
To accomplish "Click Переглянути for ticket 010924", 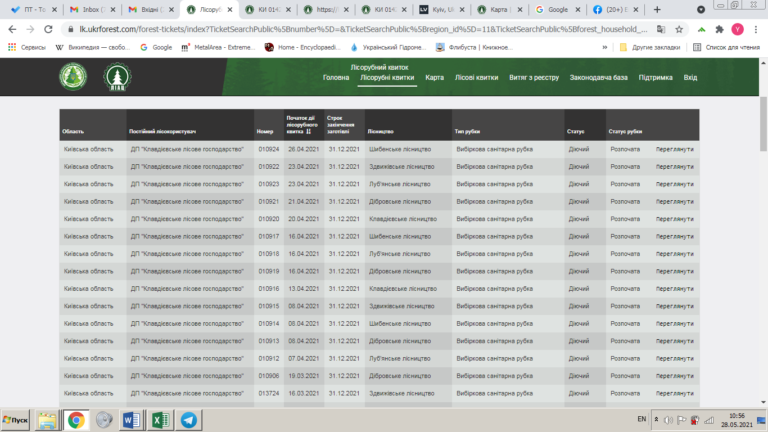I will pyautogui.click(x=675, y=149).
